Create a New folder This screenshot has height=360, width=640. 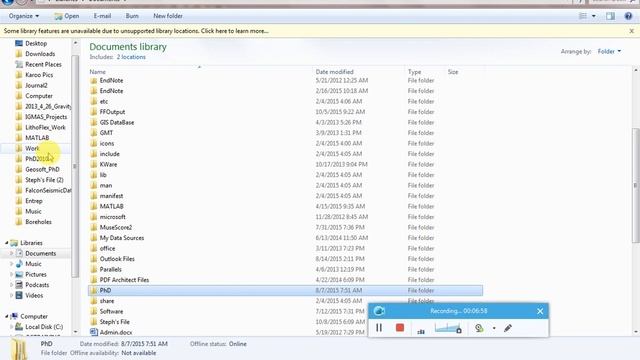(168, 16)
